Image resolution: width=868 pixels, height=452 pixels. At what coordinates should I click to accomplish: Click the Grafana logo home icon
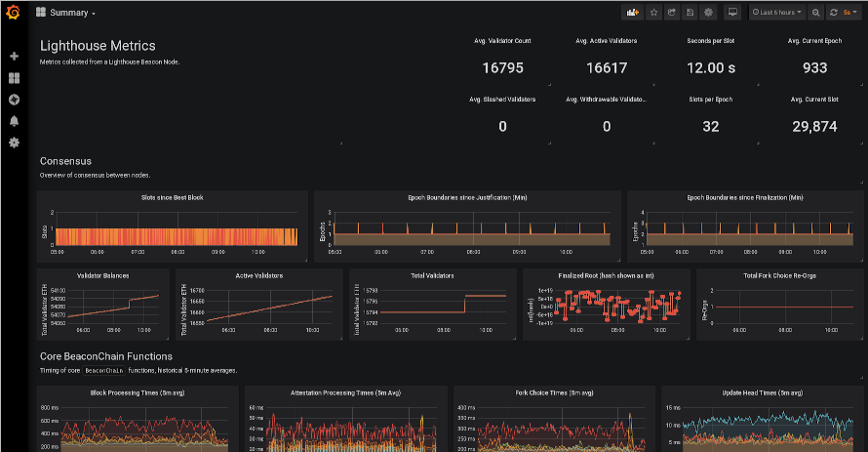(14, 13)
